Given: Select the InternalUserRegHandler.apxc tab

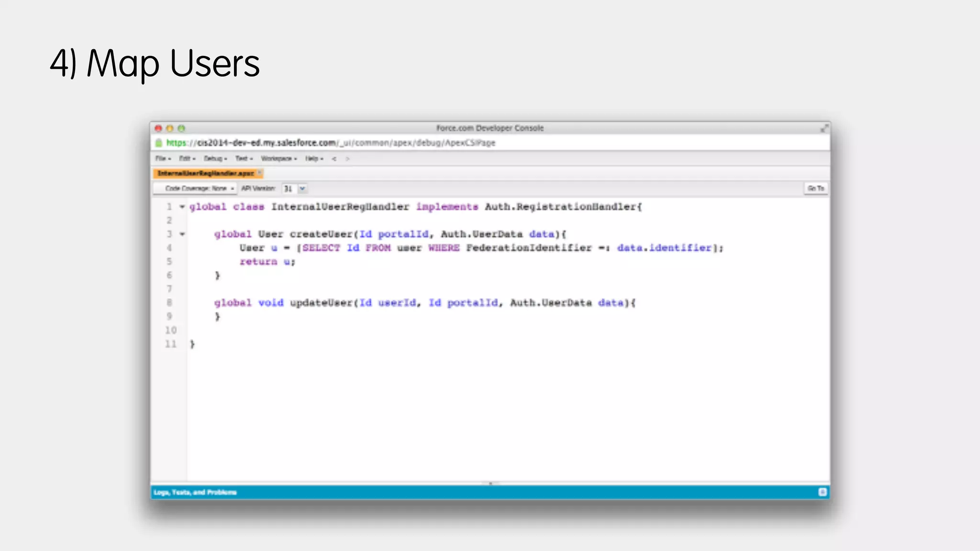Looking at the screenshot, I should [205, 173].
